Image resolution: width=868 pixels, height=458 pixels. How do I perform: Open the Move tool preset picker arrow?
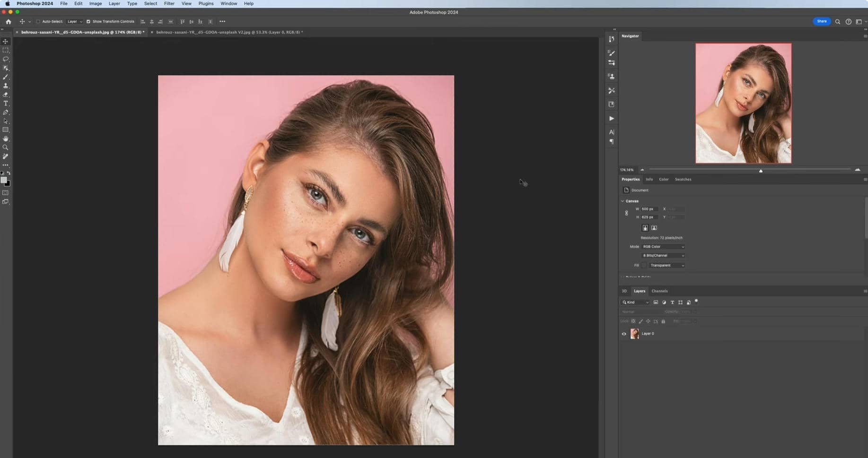[29, 22]
